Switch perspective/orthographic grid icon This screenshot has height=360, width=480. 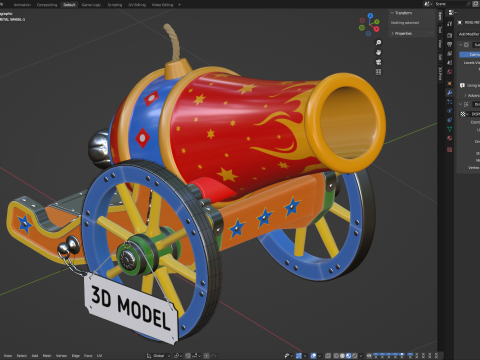click(378, 72)
